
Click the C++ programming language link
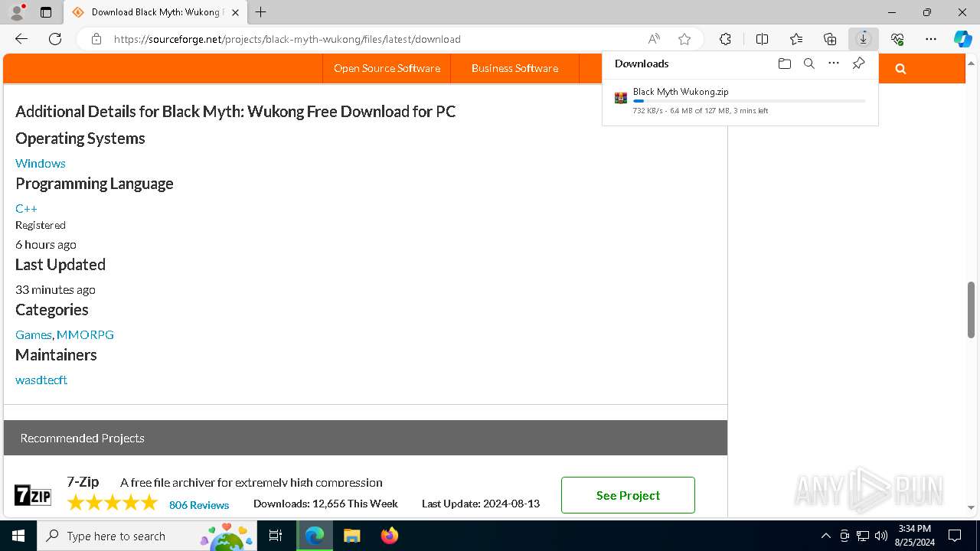[26, 208]
